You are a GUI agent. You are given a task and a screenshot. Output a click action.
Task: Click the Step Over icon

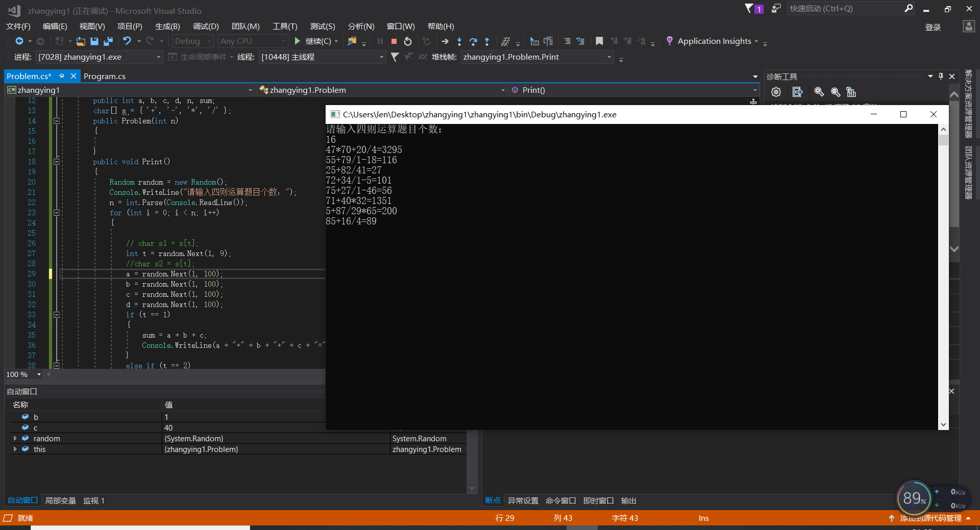click(473, 41)
